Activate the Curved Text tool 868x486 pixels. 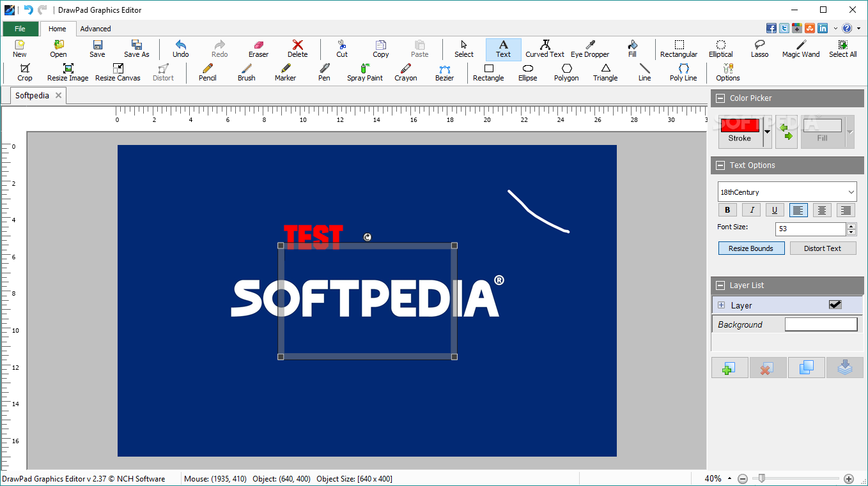[x=545, y=49]
